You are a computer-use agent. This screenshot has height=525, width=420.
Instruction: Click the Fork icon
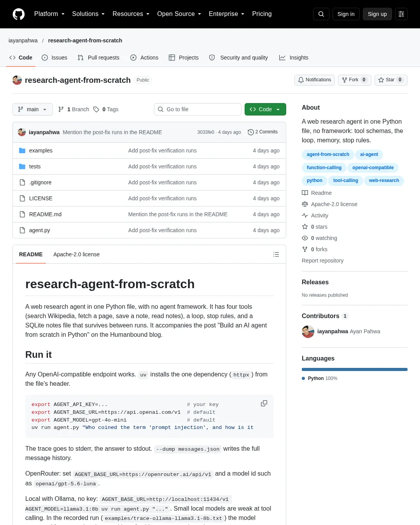coord(345,80)
